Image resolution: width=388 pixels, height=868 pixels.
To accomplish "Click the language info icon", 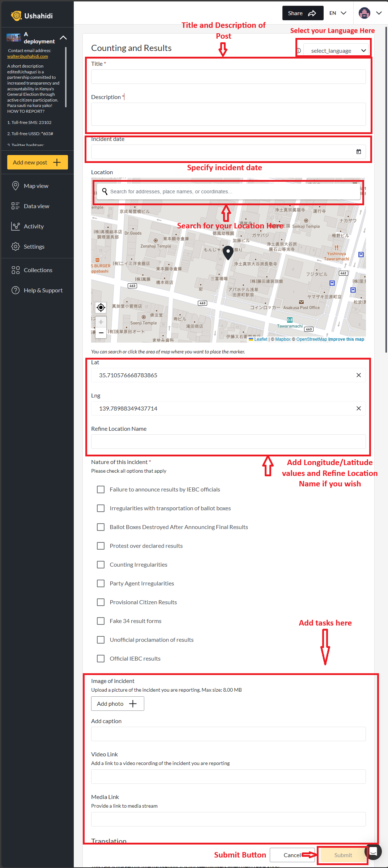I will tap(299, 51).
